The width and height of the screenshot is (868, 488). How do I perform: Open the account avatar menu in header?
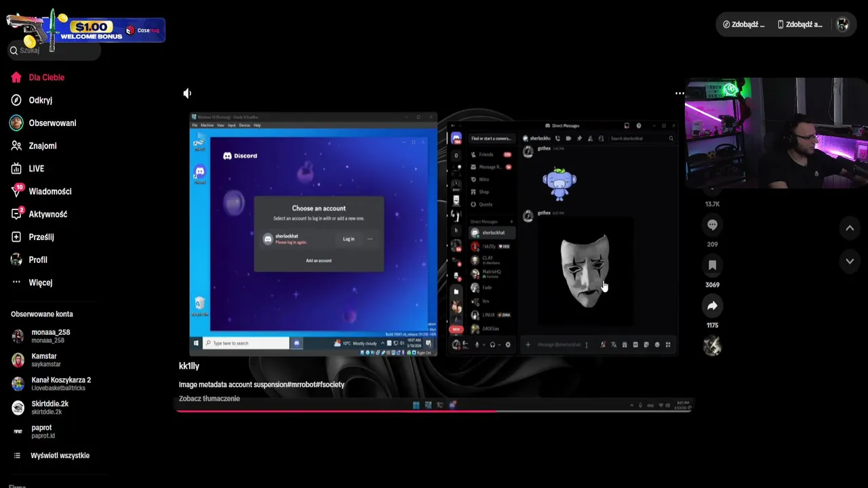click(x=843, y=24)
